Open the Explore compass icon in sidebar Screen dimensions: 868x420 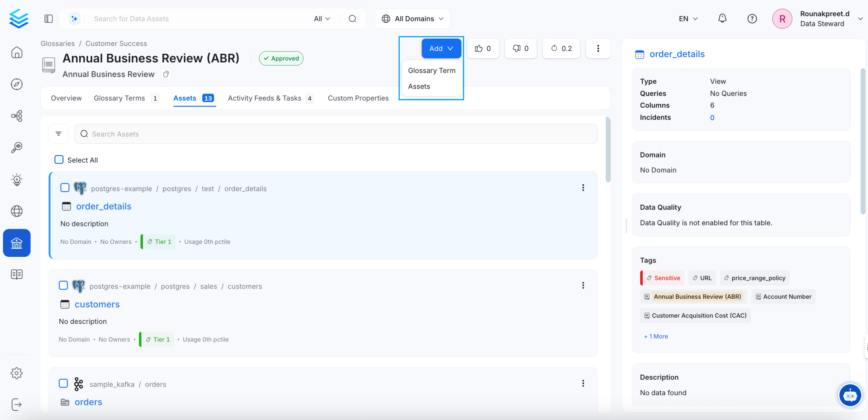[x=17, y=84]
